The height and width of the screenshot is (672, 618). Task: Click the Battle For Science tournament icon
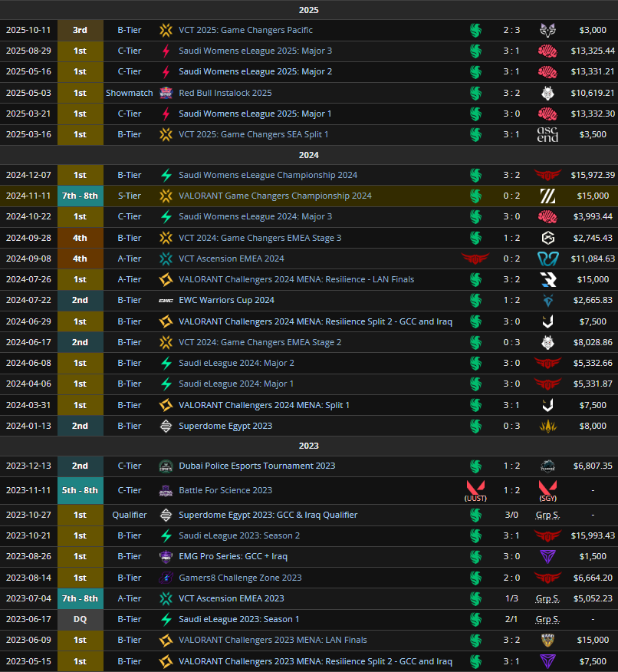pyautogui.click(x=166, y=490)
